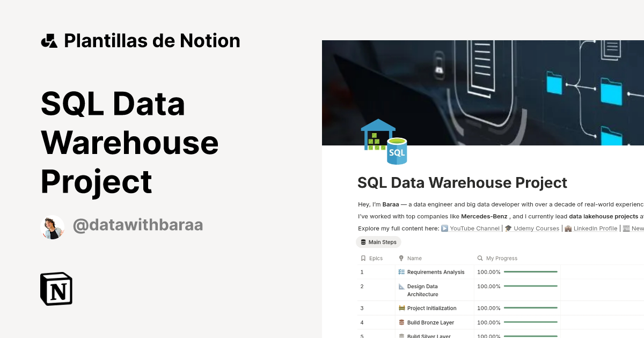644x338 pixels.
Task: Open the Udemy Courses link
Action: pos(536,228)
